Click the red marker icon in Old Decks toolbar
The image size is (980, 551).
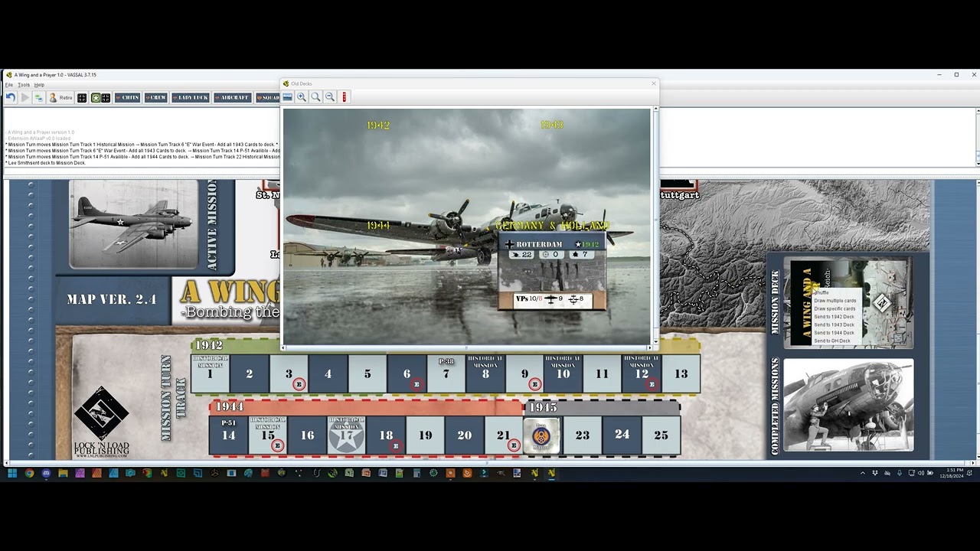tap(344, 97)
